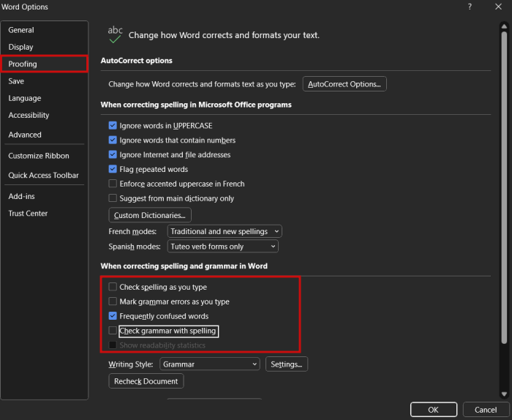Enable Mark grammar errors as you type
The width and height of the screenshot is (512, 420).
coord(113,301)
